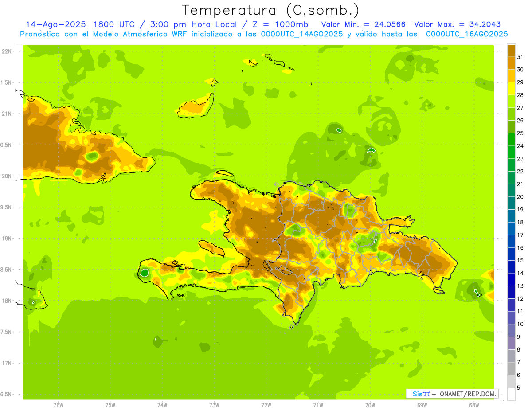Viewport: 532px width, 411px height.
Task: Click the legend value 15
Action: [x=520, y=260]
